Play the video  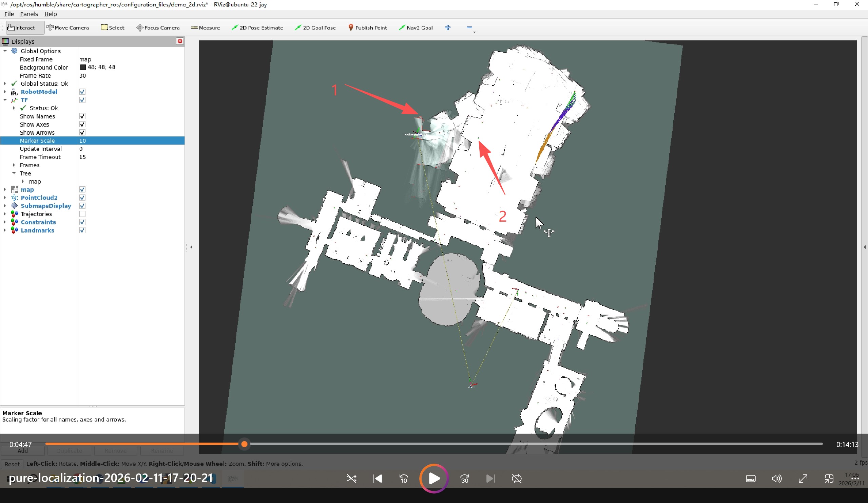[434, 479]
